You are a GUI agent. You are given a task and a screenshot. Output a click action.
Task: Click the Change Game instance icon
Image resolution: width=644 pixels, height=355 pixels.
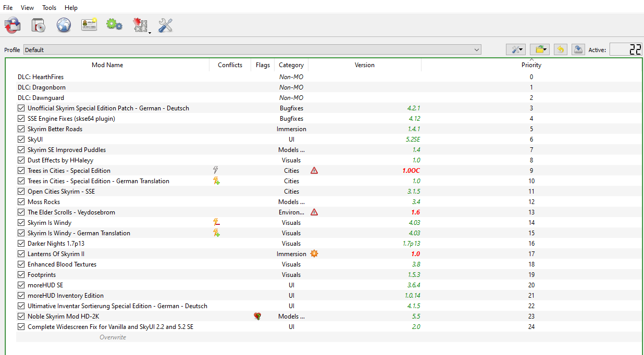pos(13,25)
